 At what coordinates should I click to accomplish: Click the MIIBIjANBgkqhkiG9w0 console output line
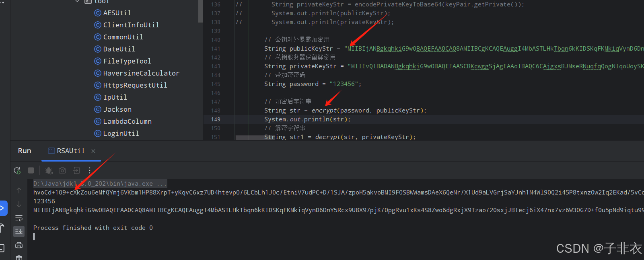tap(338, 210)
